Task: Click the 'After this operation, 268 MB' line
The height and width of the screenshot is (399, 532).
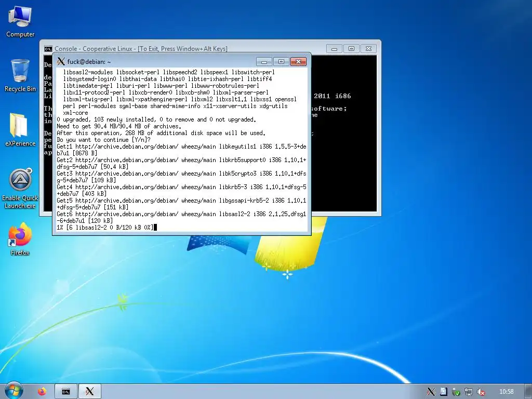Action: (161, 133)
